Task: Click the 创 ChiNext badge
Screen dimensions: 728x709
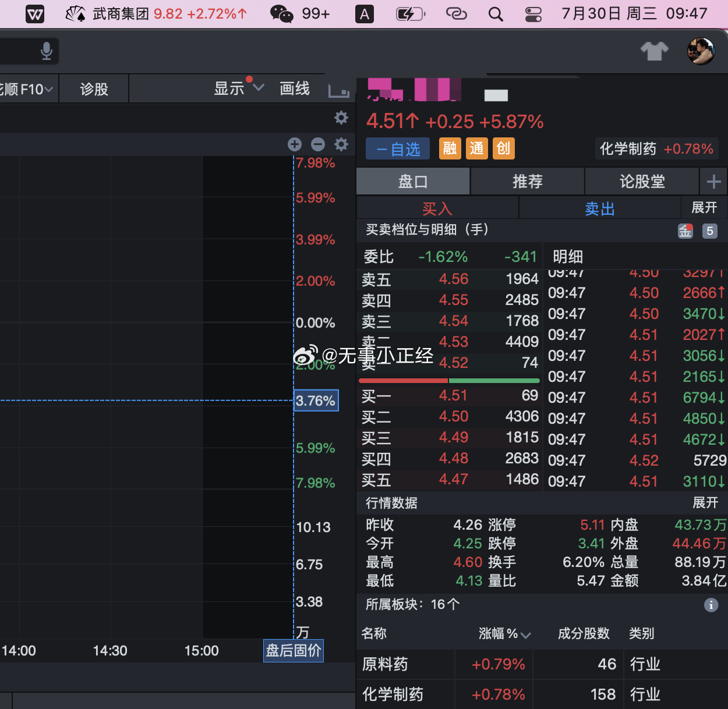Action: pos(503,148)
